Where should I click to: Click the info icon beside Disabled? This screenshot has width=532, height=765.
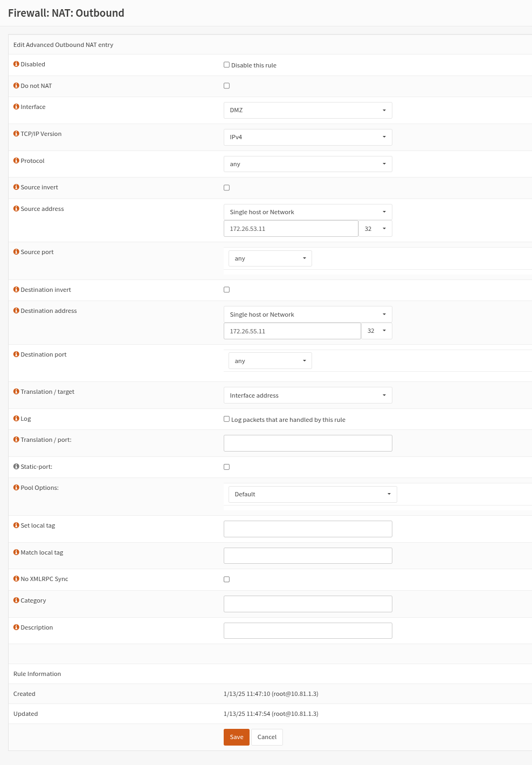[x=16, y=64]
